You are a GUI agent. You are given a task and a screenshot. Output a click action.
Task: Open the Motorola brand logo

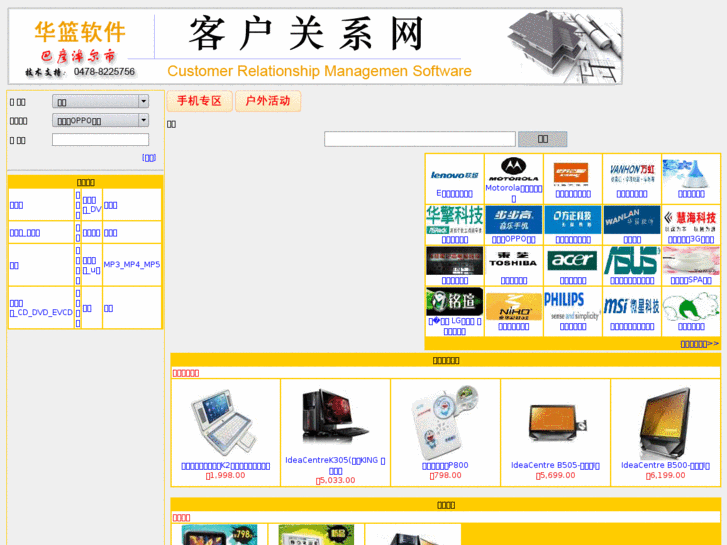pyautogui.click(x=513, y=169)
